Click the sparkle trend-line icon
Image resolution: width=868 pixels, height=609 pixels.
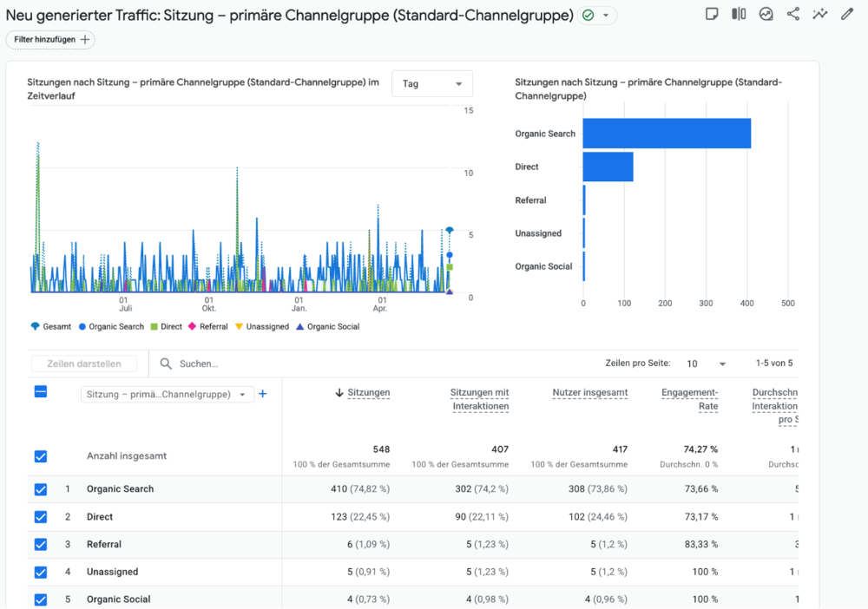[820, 15]
